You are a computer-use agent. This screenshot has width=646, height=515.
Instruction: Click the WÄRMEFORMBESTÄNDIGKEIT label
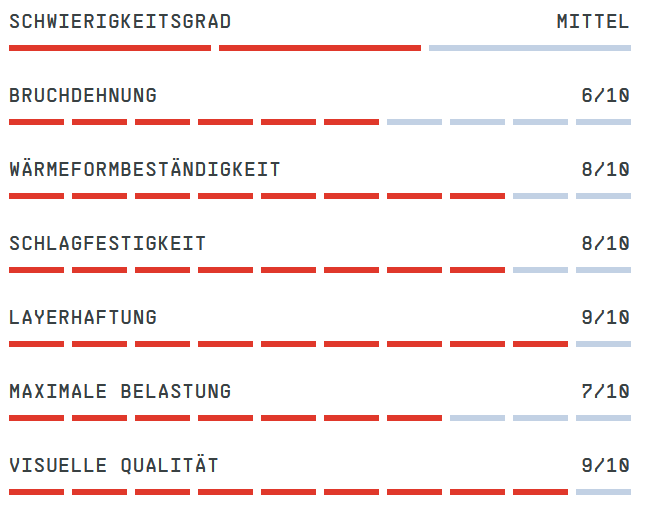[145, 169]
